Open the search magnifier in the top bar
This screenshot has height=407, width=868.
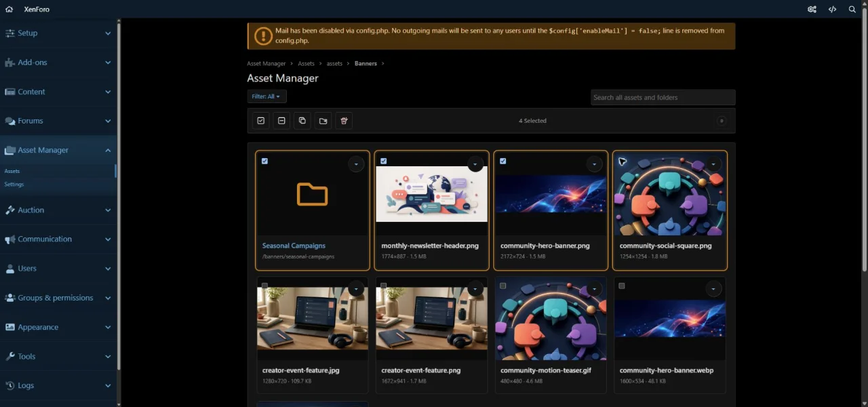(852, 9)
